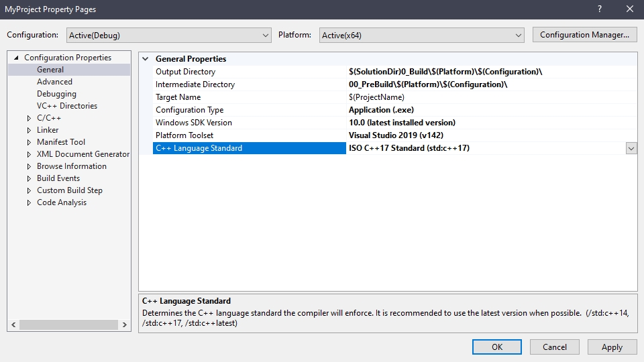The image size is (644, 362).
Task: Expand the Manifest Tool node
Action: point(29,142)
